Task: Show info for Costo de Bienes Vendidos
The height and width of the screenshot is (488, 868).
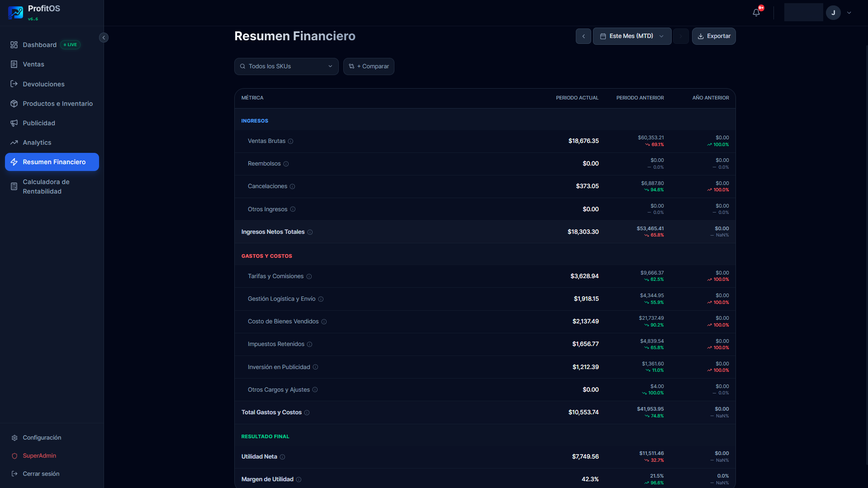Action: [324, 322]
